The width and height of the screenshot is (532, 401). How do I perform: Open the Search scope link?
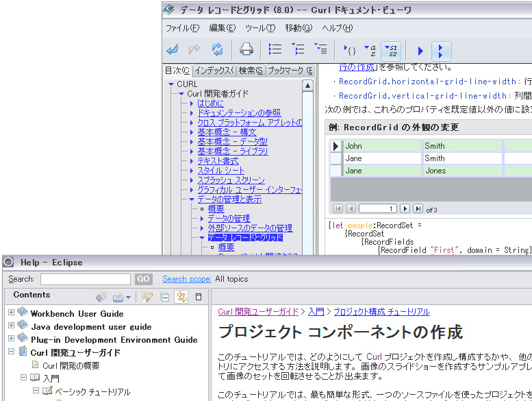(186, 279)
